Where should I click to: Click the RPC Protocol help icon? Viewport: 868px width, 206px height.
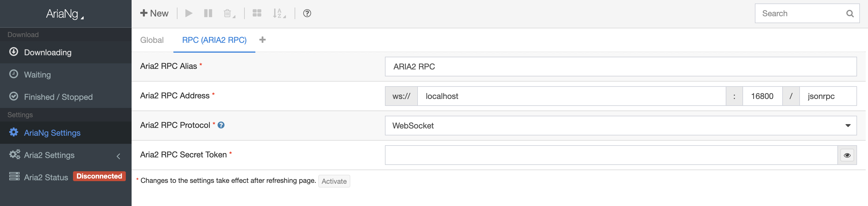(x=221, y=125)
